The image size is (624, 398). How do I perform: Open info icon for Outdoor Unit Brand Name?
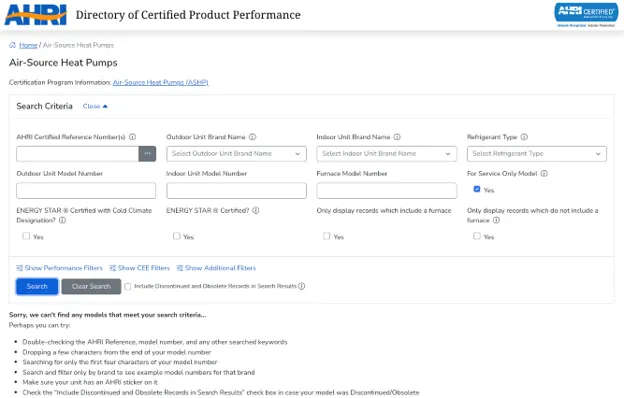click(x=252, y=137)
